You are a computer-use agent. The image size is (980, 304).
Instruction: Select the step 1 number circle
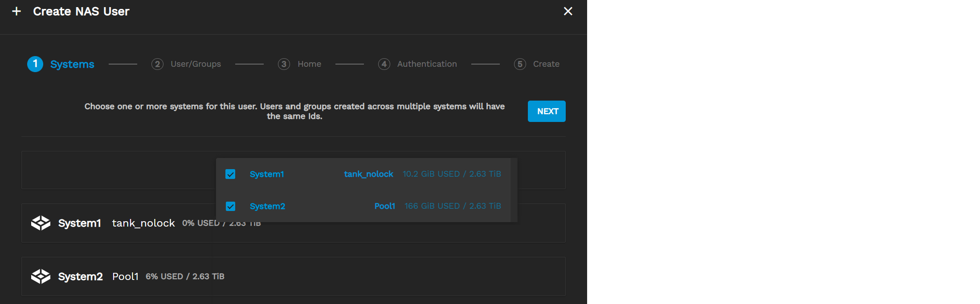click(x=35, y=64)
